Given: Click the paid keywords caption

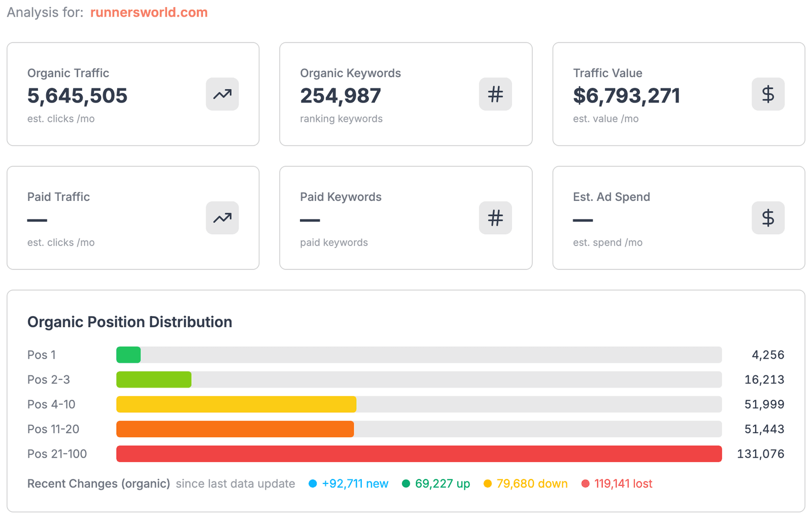Looking at the screenshot, I should pos(334,243).
